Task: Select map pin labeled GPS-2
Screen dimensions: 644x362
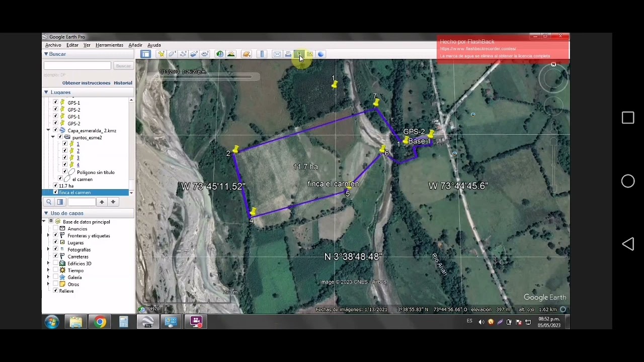Action: click(431, 134)
